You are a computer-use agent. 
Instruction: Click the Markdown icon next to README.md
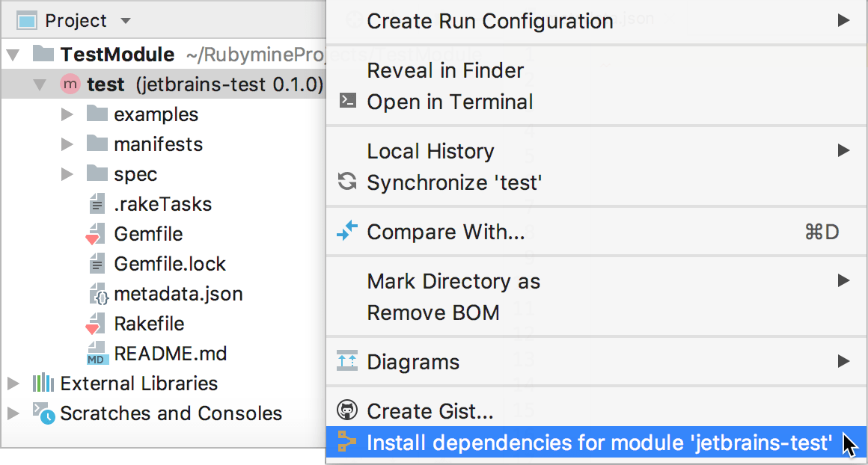[98, 353]
